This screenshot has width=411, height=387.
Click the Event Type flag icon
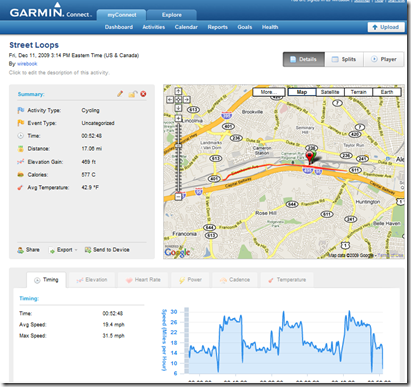point(21,123)
